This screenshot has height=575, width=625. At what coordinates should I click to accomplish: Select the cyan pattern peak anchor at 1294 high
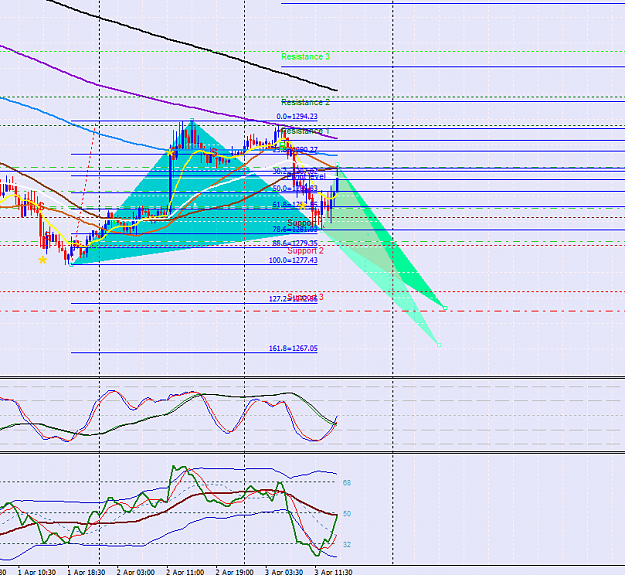(x=192, y=120)
